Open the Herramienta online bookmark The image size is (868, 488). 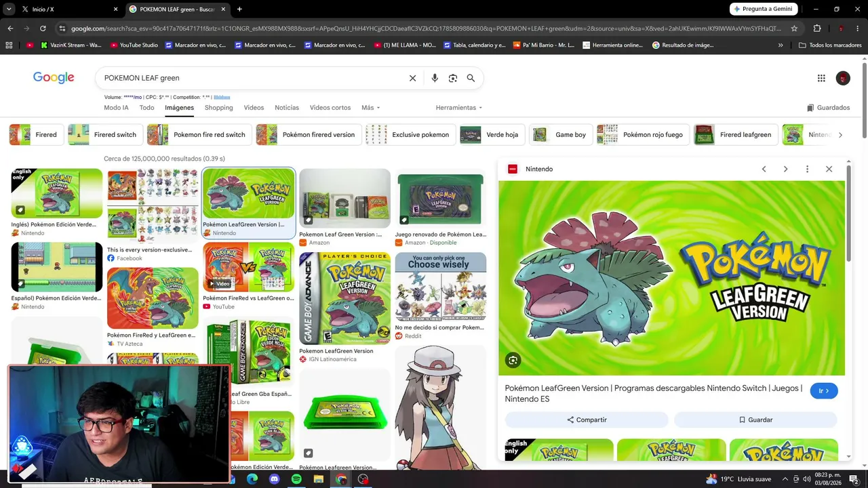pyautogui.click(x=612, y=45)
